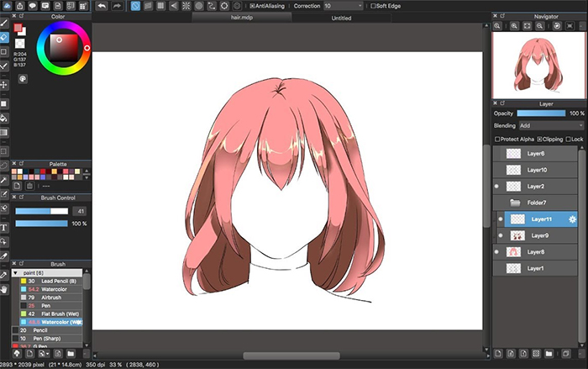
Task: Select the Text tool
Action: (x=4, y=228)
